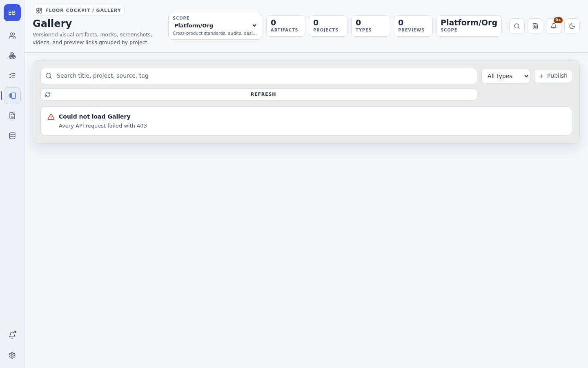588x368 pixels.
Task: Open the Scope Platform/Org dropdown
Action: tap(215, 26)
